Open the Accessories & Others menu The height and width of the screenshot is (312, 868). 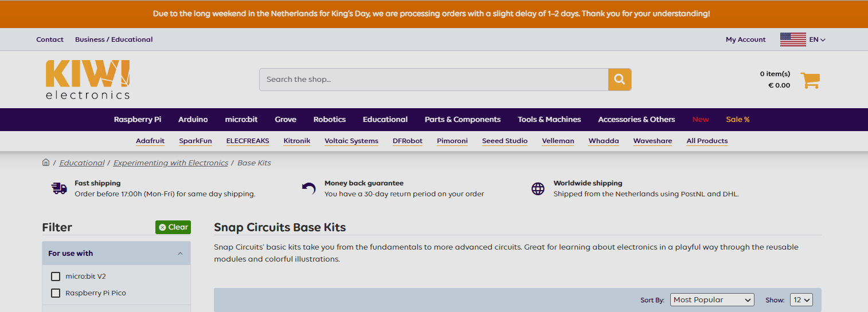coord(636,120)
